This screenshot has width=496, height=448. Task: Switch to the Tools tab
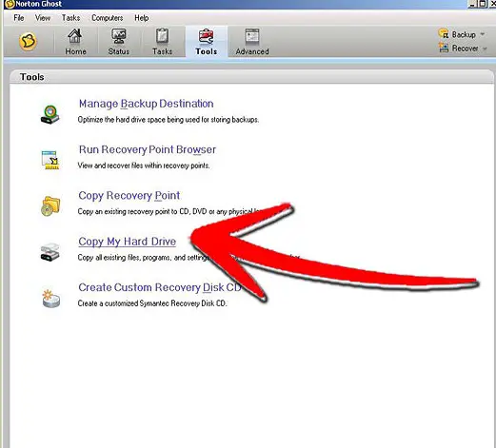click(x=207, y=42)
